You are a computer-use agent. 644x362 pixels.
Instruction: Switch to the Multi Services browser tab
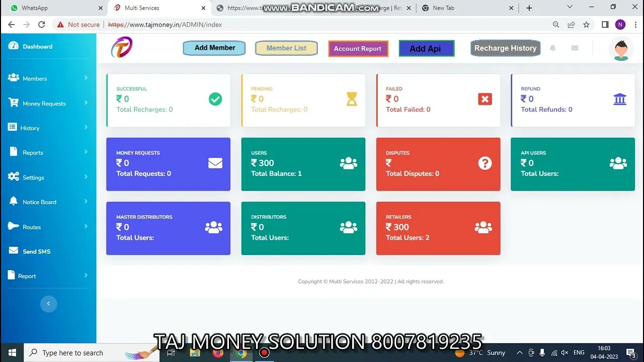tap(158, 8)
